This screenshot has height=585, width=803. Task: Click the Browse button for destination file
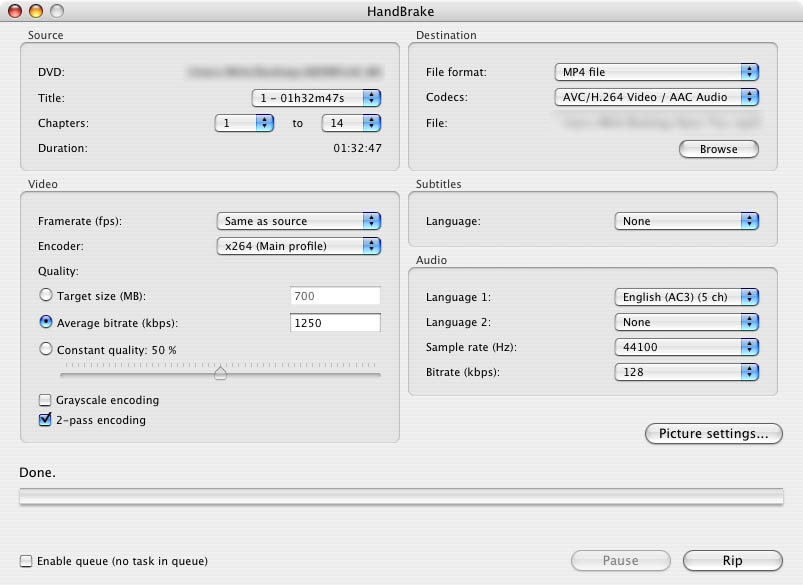pos(719,149)
